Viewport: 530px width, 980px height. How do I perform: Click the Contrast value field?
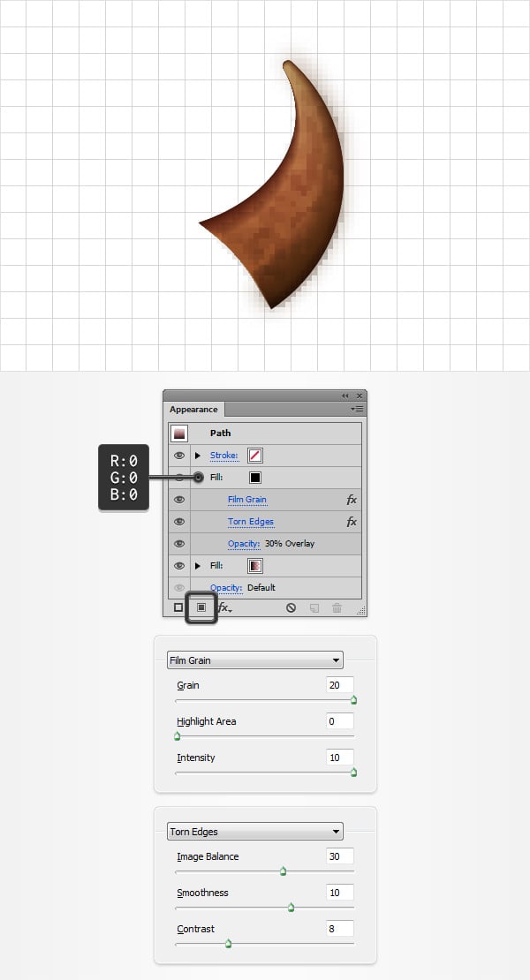point(340,929)
